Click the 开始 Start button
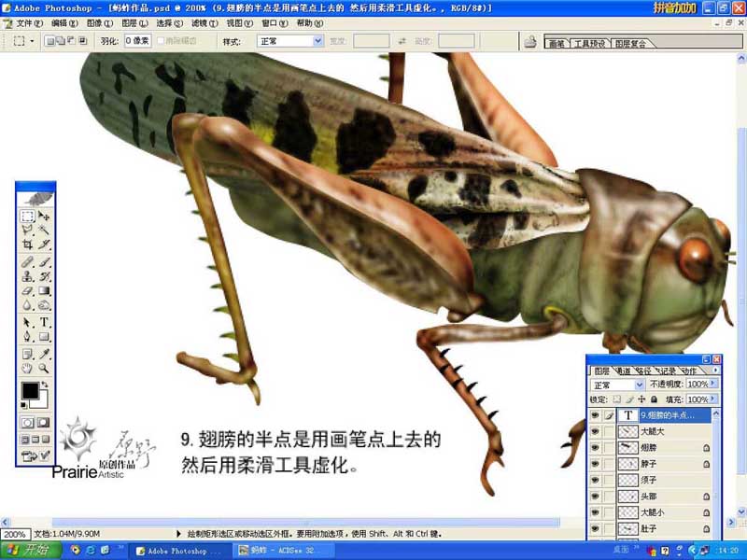The width and height of the screenshot is (747, 560). pyautogui.click(x=31, y=550)
